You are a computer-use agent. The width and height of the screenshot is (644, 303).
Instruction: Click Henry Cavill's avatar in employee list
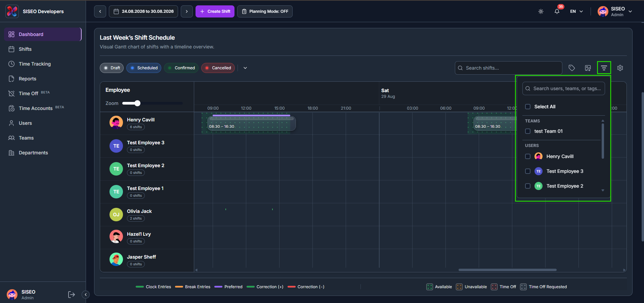click(116, 123)
